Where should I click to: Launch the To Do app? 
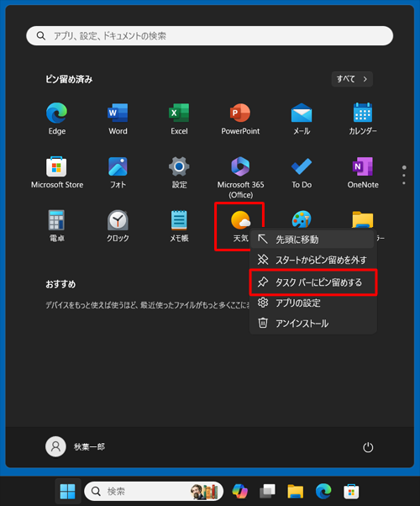(302, 172)
